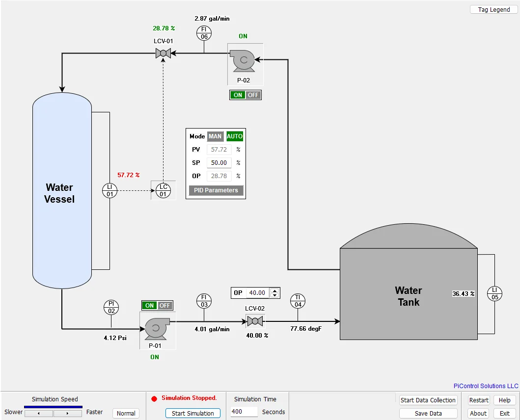This screenshot has width=520, height=420.
Task: Click the green ON status above P-02
Action: (243, 36)
